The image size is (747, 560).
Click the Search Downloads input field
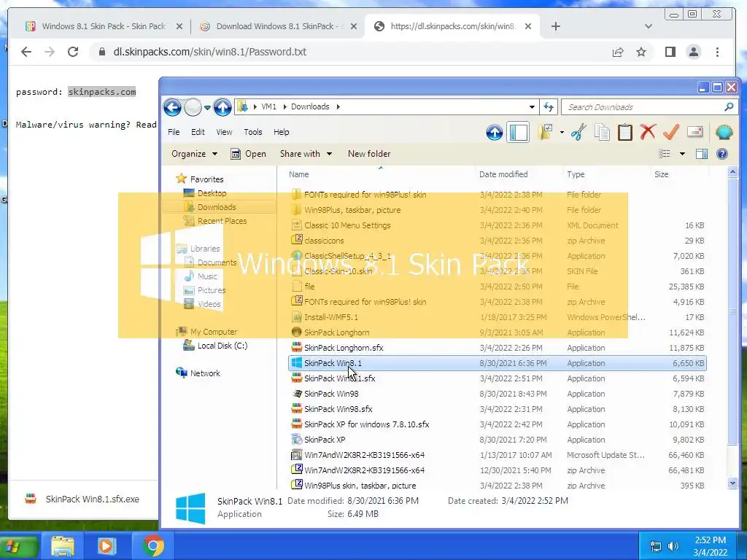(x=644, y=107)
